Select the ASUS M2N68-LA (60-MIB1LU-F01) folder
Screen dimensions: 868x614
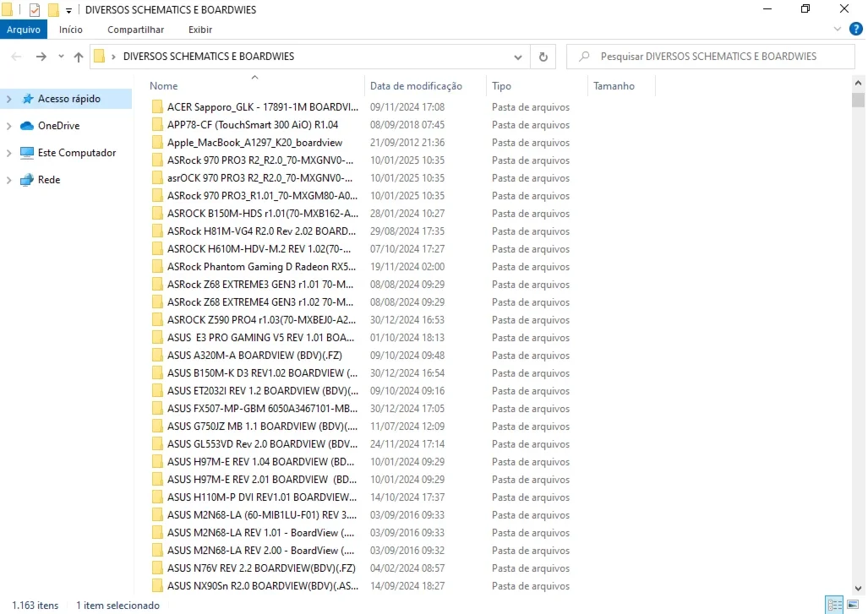point(262,513)
